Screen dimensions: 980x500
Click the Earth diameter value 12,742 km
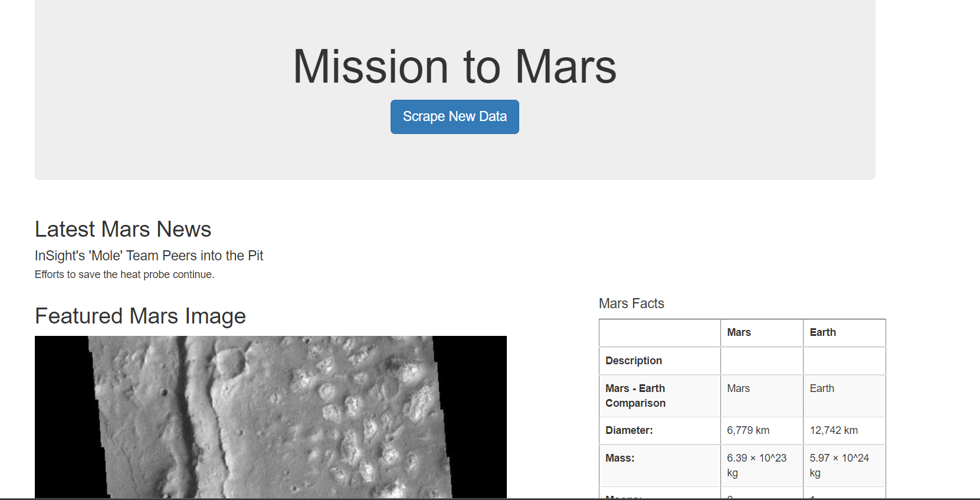pyautogui.click(x=833, y=430)
